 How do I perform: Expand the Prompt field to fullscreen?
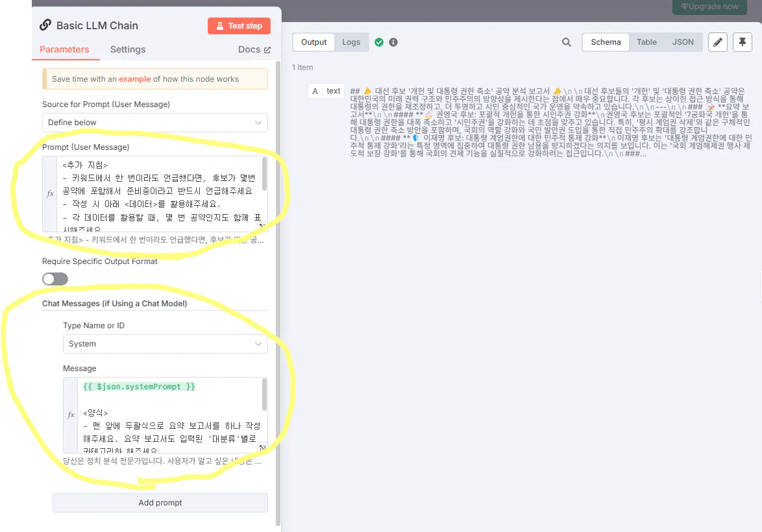pos(263,226)
